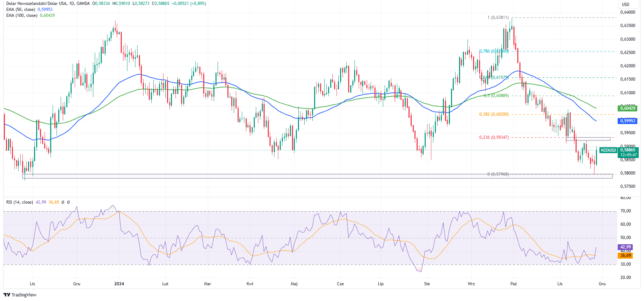Click the NZDUSD current price label
This screenshot has height=301, width=644.
coord(608,150)
